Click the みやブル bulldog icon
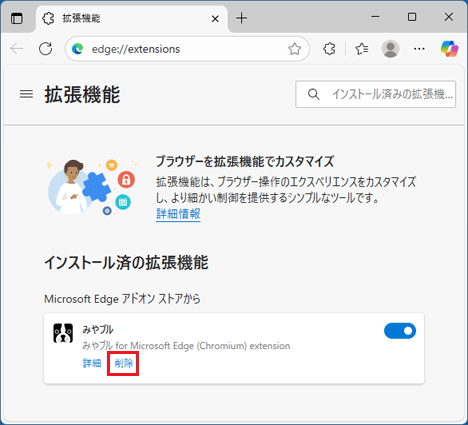Viewport: 468px width, 425px height. (63, 333)
